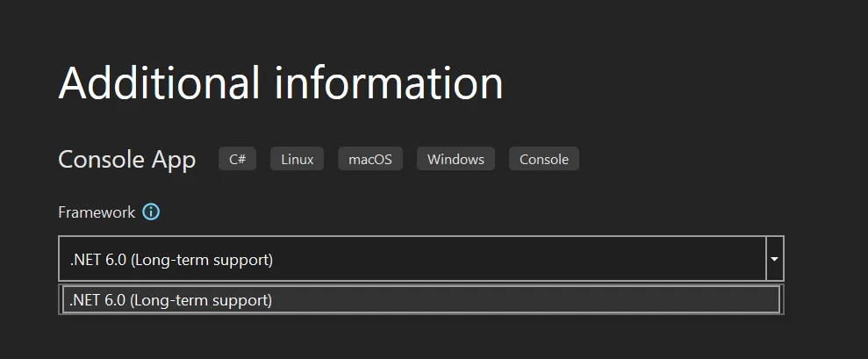868x359 pixels.
Task: Click the C# language tag
Action: click(237, 159)
